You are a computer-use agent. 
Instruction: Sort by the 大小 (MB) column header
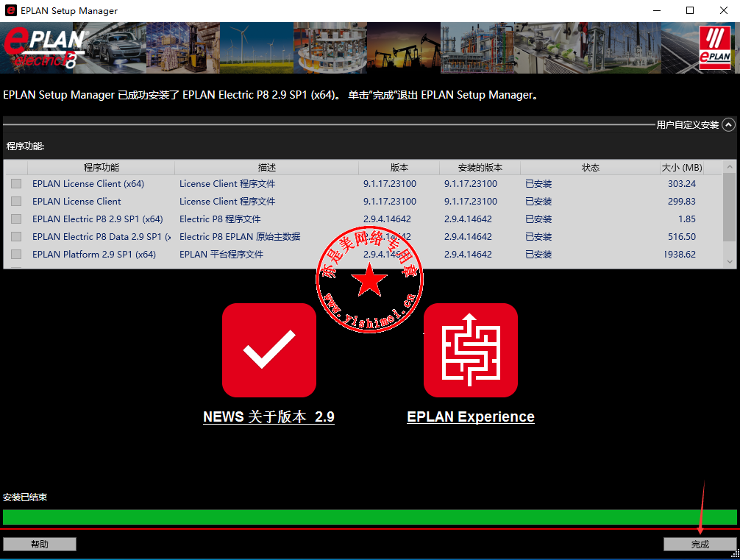click(682, 168)
